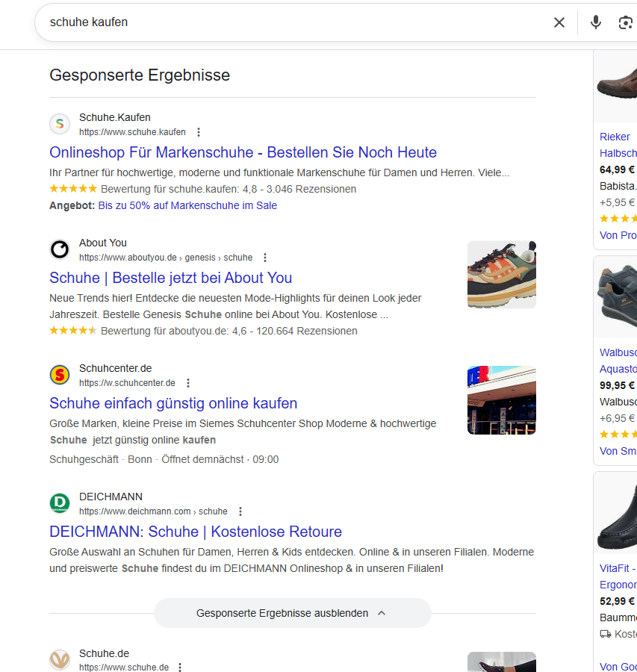Click the DEICHMANN green favicon
Screen dimensions: 637x672
(x=59, y=503)
